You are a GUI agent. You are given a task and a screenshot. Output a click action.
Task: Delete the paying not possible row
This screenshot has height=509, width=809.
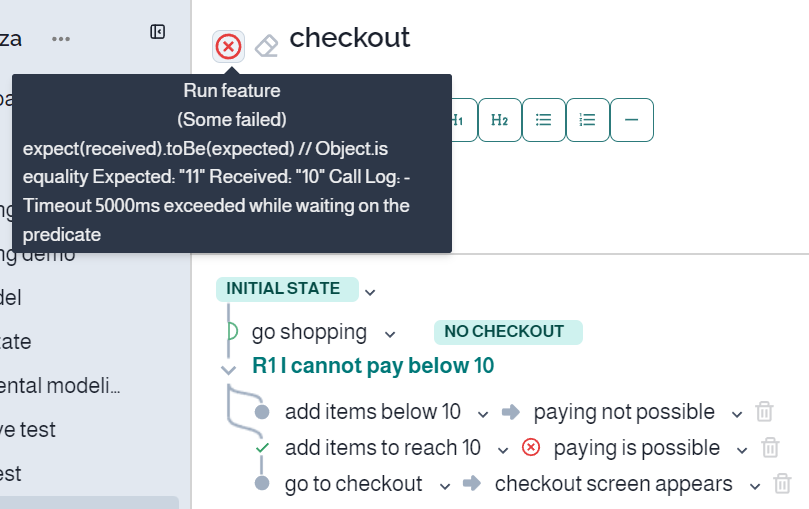click(x=764, y=412)
